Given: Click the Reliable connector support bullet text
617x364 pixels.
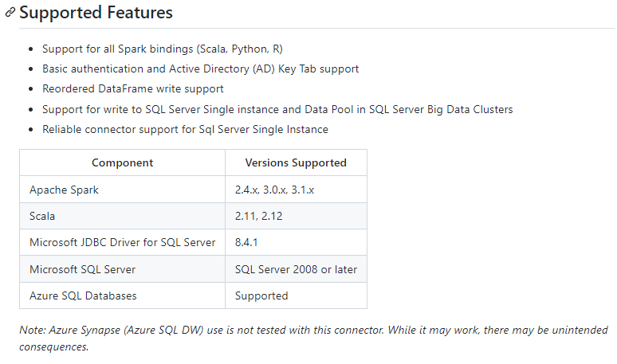Looking at the screenshot, I should [x=185, y=129].
